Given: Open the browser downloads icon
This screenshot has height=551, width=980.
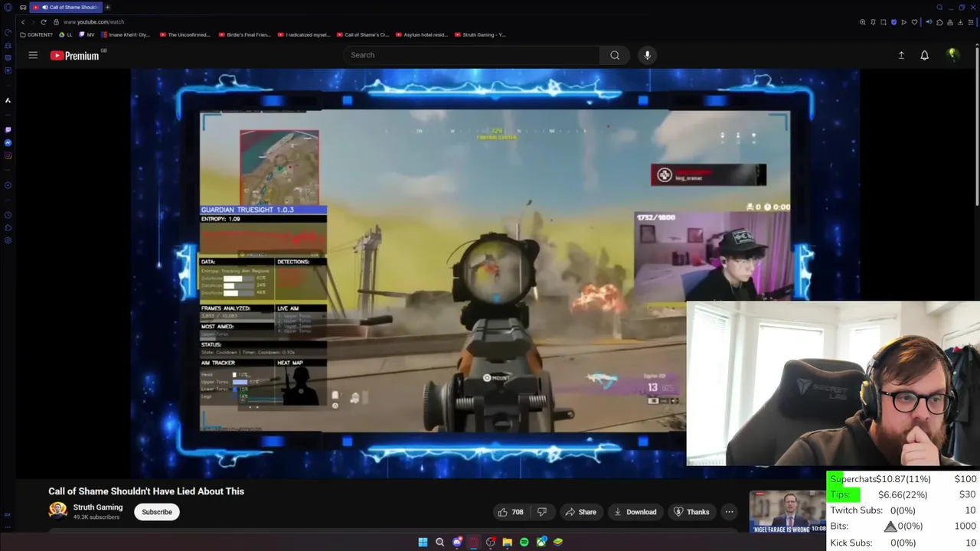Looking at the screenshot, I should click(x=960, y=22).
